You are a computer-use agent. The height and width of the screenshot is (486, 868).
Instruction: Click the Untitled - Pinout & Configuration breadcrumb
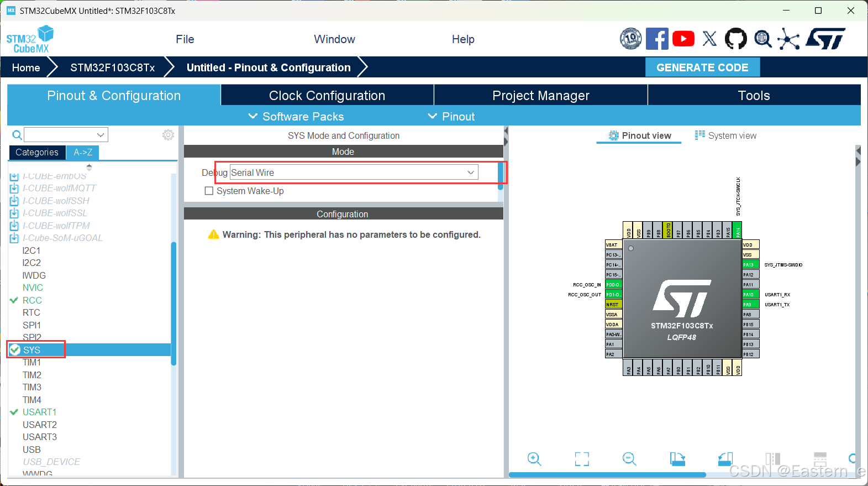click(x=269, y=67)
